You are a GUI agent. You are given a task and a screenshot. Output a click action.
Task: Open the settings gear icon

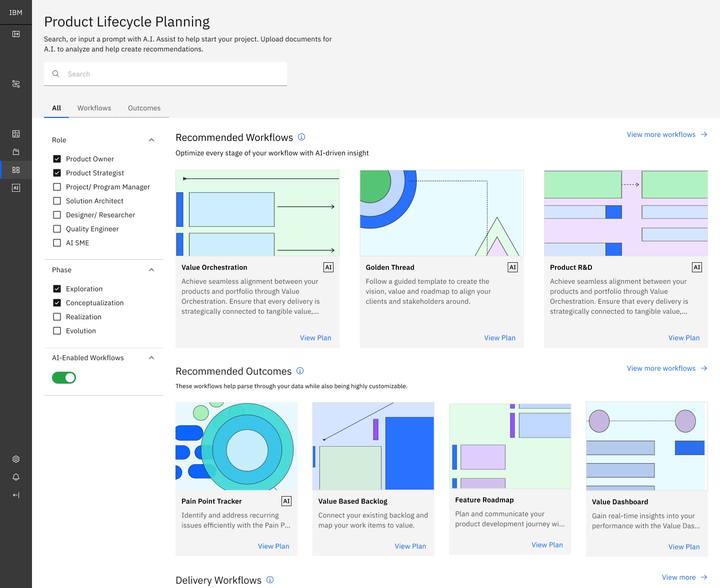(x=15, y=459)
